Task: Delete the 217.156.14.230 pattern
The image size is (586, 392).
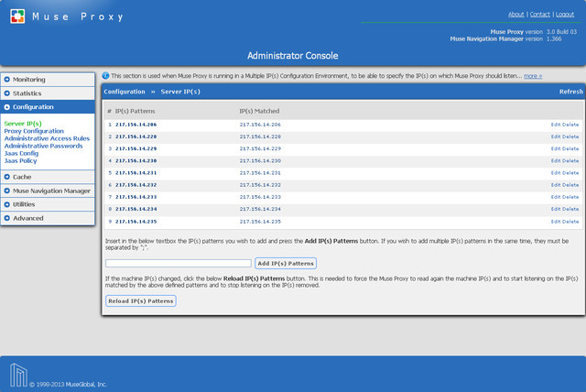Action: tap(570, 160)
